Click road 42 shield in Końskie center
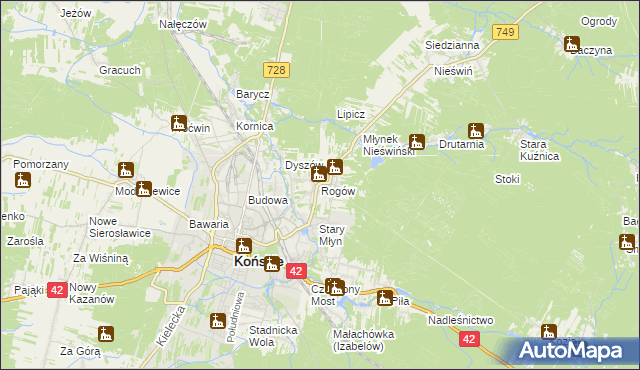This screenshot has width=640, height=370. [x=296, y=271]
